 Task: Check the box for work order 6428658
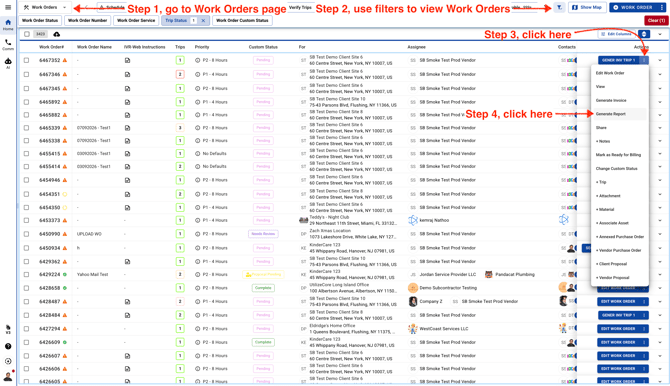pos(26,288)
